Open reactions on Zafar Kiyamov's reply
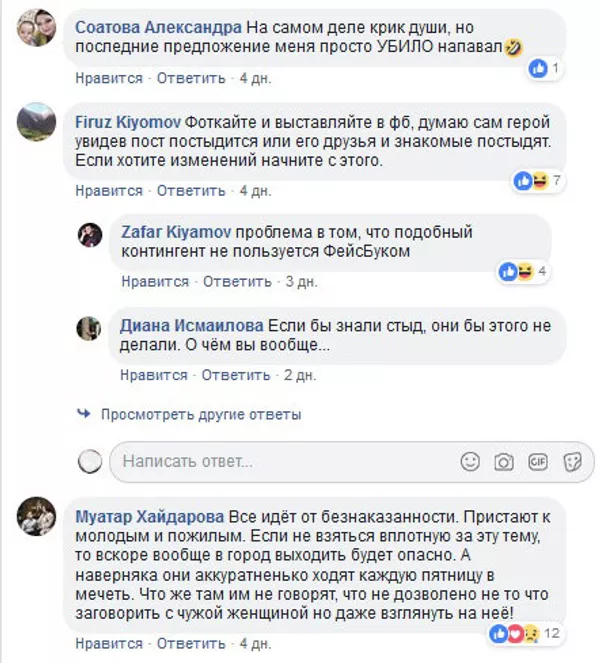This screenshot has width=600, height=663. [x=516, y=271]
